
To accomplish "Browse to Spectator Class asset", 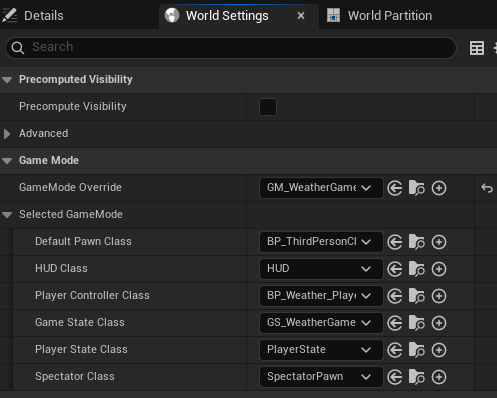I will point(417,377).
